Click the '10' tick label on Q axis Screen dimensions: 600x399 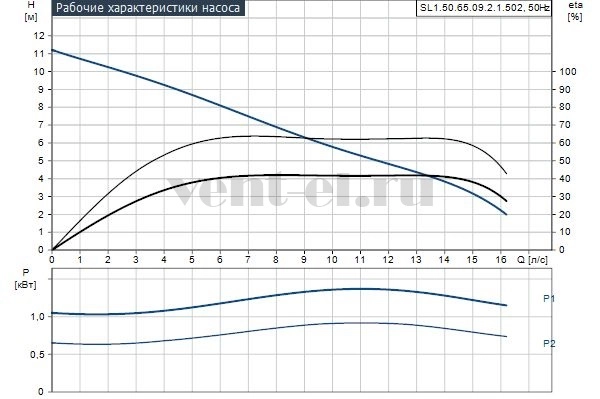tap(332, 260)
